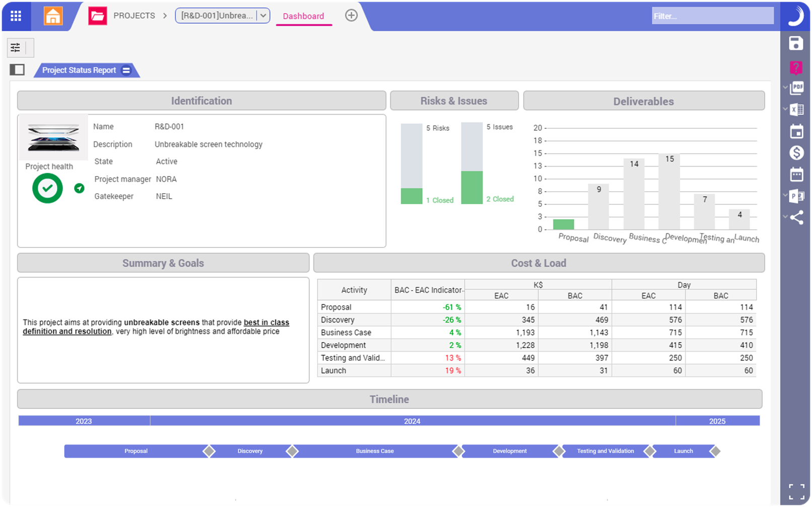The height and width of the screenshot is (507, 812).
Task: Switch to the Dashboard tab
Action: pyautogui.click(x=304, y=16)
